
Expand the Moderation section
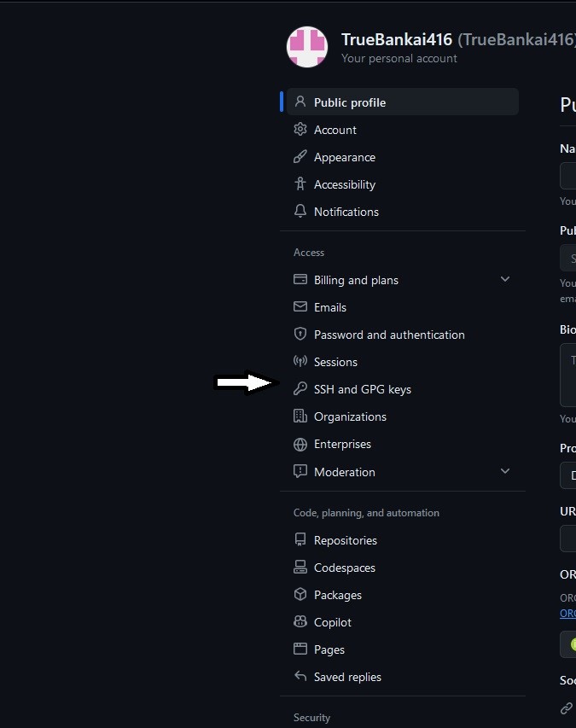pyautogui.click(x=505, y=470)
